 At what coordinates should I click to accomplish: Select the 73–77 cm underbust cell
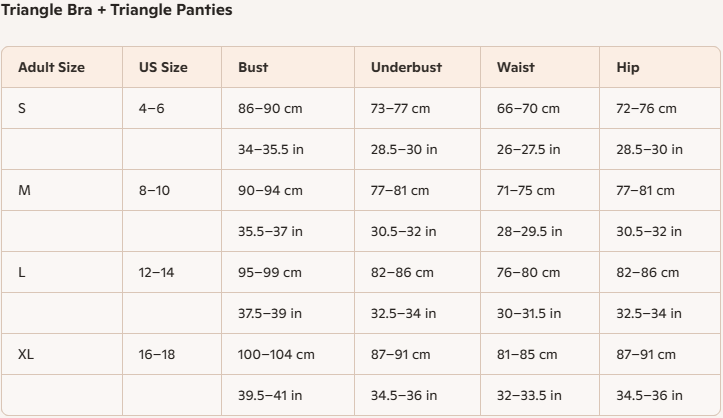pos(400,108)
